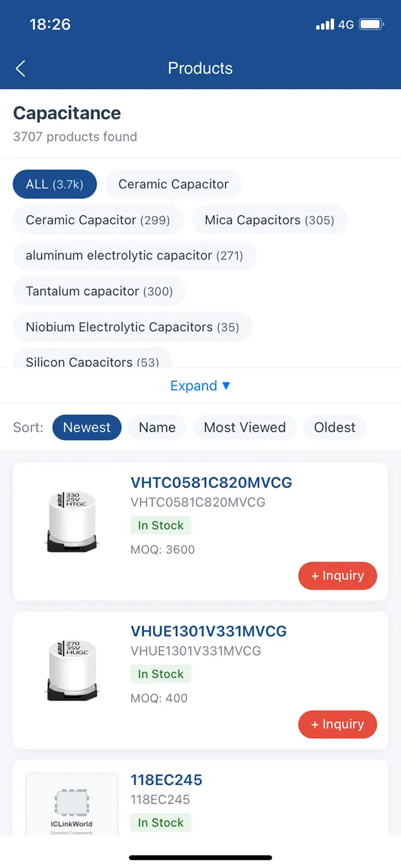Select the ALL (3.7k) filter chip
Screen dimensions: 401x868
55,184
